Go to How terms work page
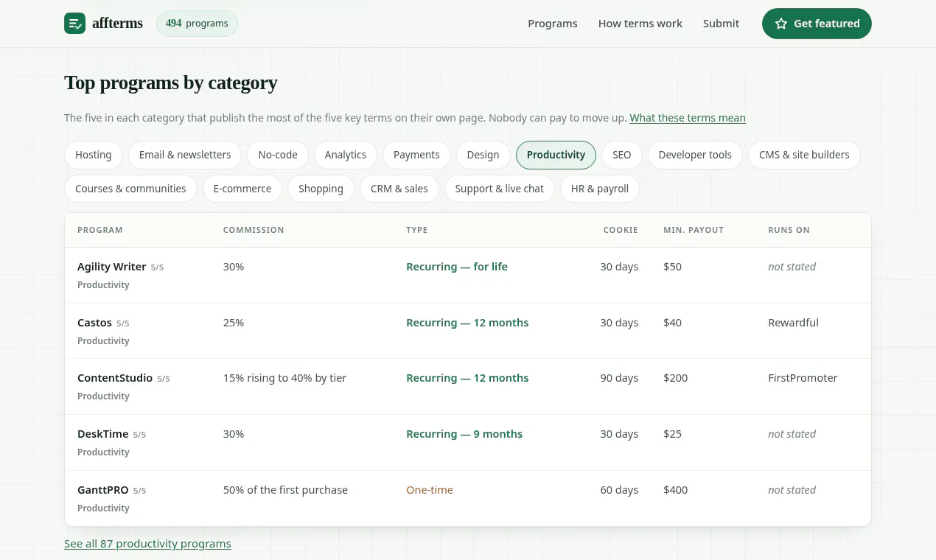This screenshot has height=560, width=936. tap(640, 24)
